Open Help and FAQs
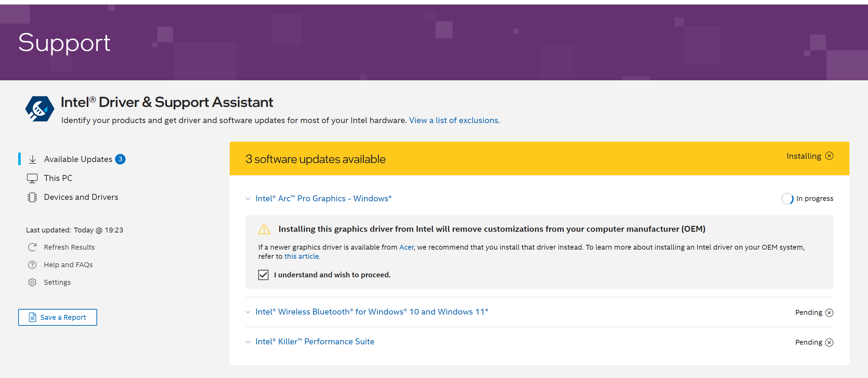The width and height of the screenshot is (868, 378). coord(68,265)
